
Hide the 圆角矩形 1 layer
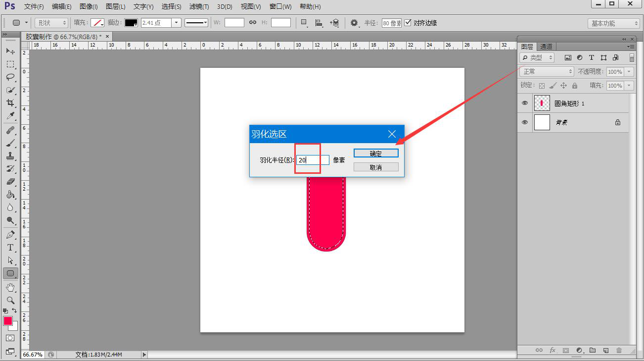[525, 103]
